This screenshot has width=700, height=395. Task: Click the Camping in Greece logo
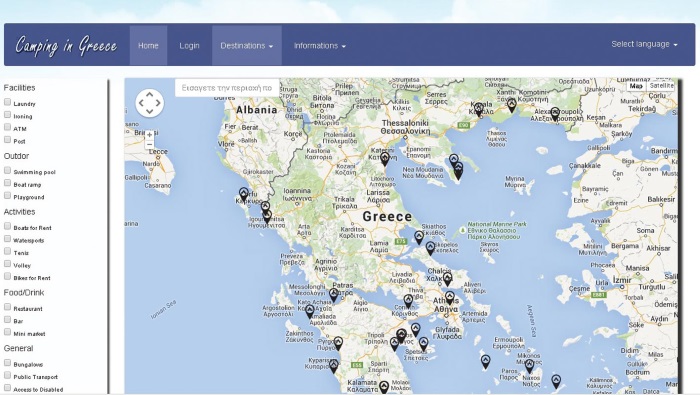[66, 46]
